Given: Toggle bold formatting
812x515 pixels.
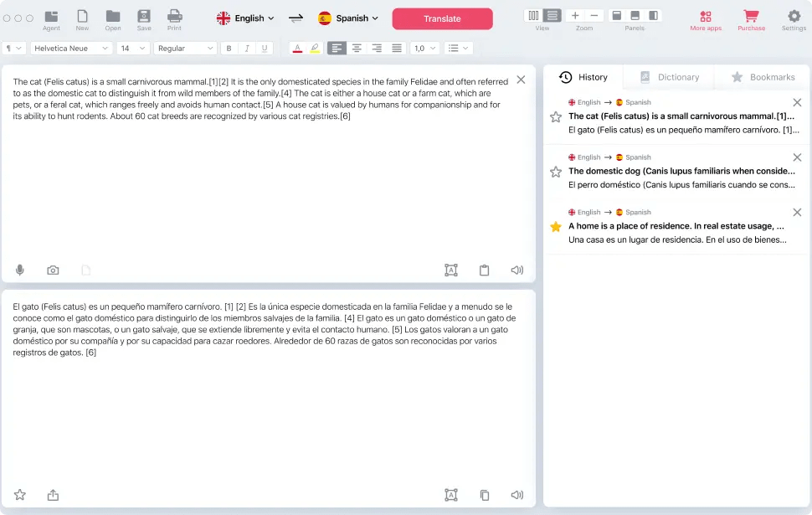Looking at the screenshot, I should [228, 48].
